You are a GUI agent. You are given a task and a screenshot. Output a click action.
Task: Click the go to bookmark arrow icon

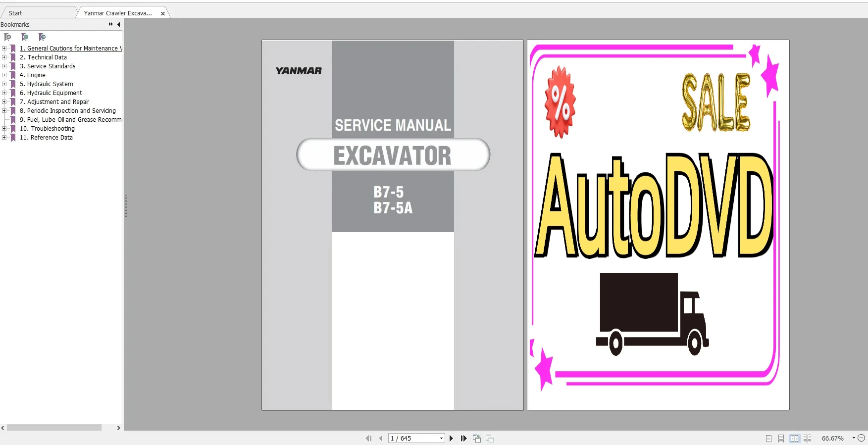[x=42, y=37]
